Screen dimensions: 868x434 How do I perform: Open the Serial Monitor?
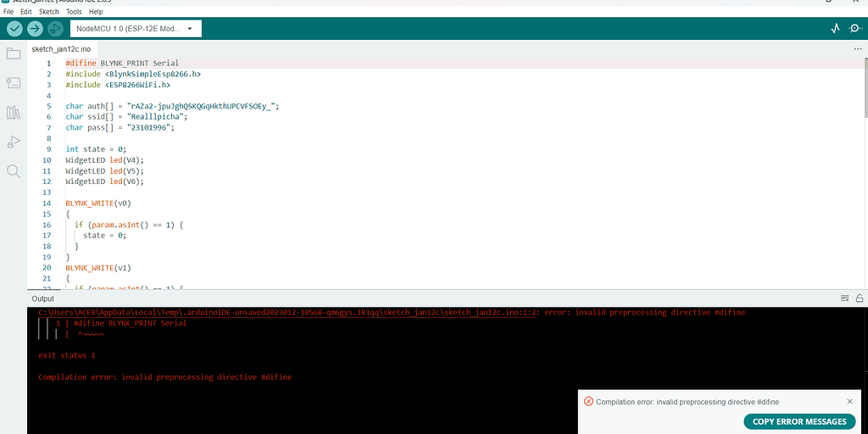coord(855,29)
